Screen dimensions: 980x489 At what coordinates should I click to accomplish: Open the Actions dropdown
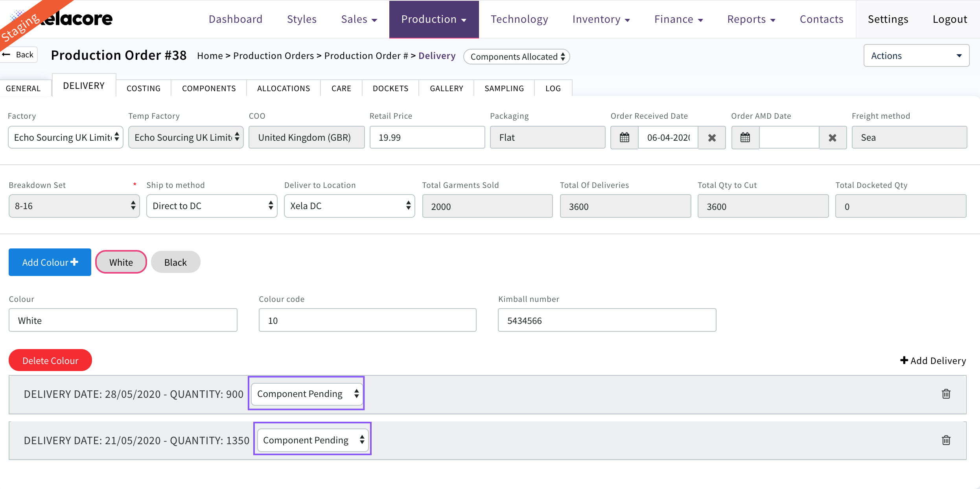[x=916, y=56]
